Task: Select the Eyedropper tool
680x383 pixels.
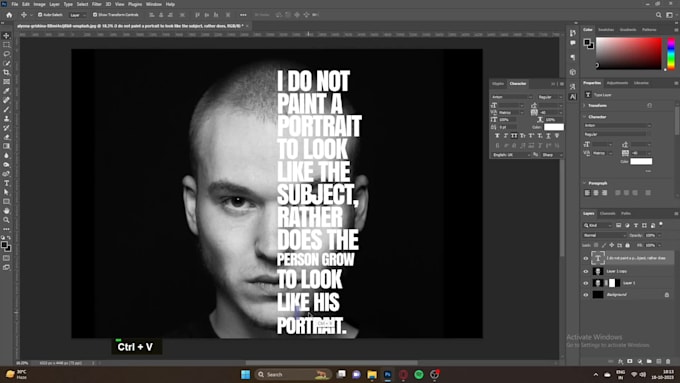Action: point(7,91)
